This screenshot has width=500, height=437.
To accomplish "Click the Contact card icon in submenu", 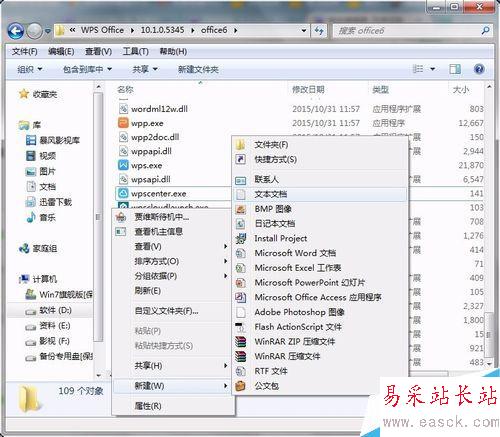I will [240, 180].
